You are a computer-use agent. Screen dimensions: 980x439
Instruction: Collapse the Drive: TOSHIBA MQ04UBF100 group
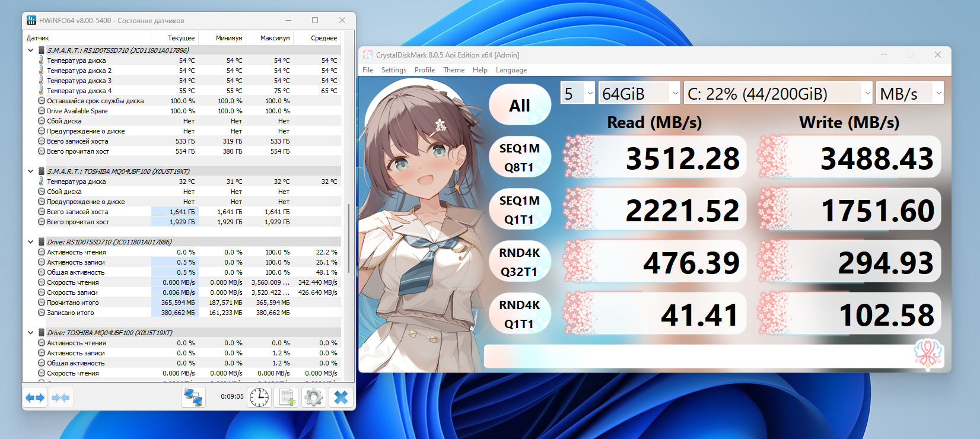coord(30,333)
